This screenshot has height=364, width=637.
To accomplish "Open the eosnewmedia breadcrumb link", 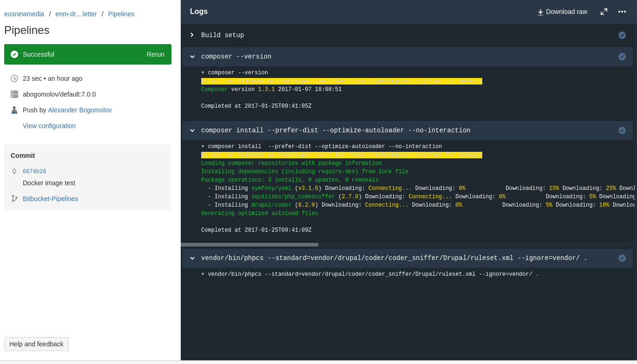I will point(24,14).
